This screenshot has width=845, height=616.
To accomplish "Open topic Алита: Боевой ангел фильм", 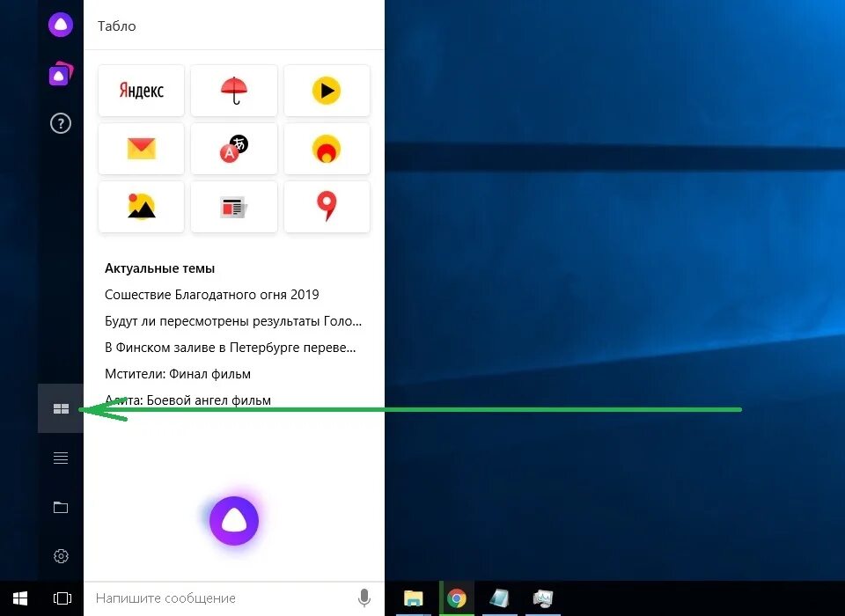I will [187, 400].
